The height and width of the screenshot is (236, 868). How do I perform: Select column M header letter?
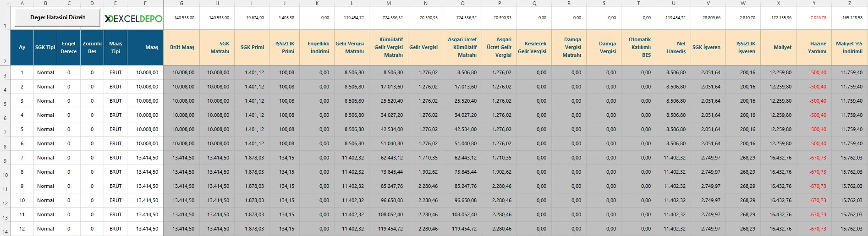pos(389,3)
